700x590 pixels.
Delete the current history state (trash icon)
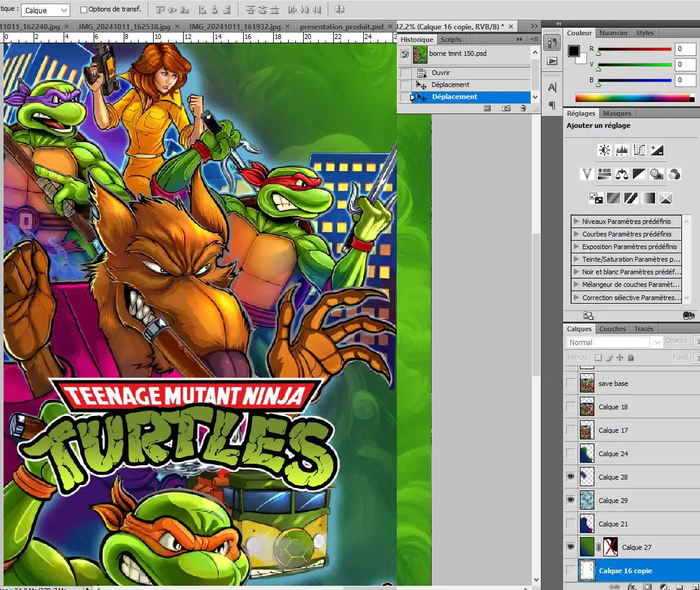(x=523, y=109)
